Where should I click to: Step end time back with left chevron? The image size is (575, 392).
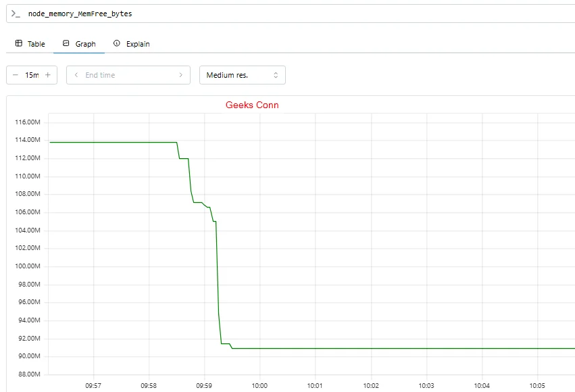[x=76, y=75]
